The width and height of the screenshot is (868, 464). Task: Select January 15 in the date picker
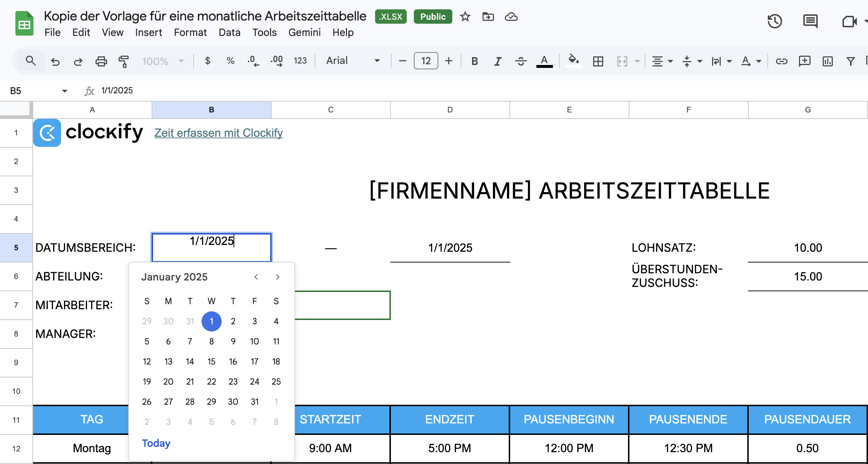click(212, 361)
